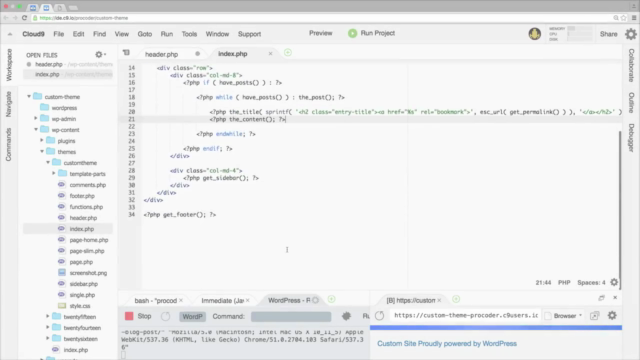The width and height of the screenshot is (640, 360).
Task: Open style.css in file tree
Action: tap(80, 306)
